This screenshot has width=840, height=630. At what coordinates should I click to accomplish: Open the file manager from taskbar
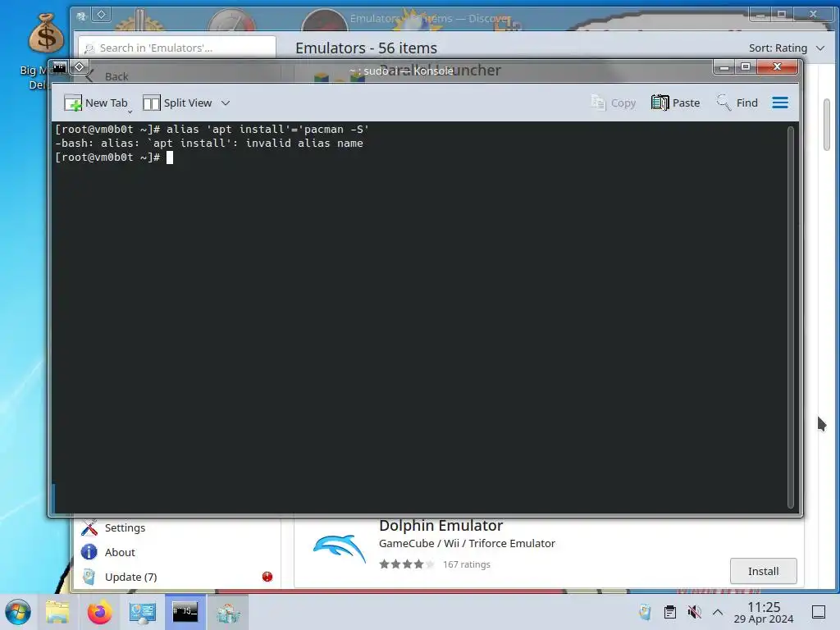[57, 612]
